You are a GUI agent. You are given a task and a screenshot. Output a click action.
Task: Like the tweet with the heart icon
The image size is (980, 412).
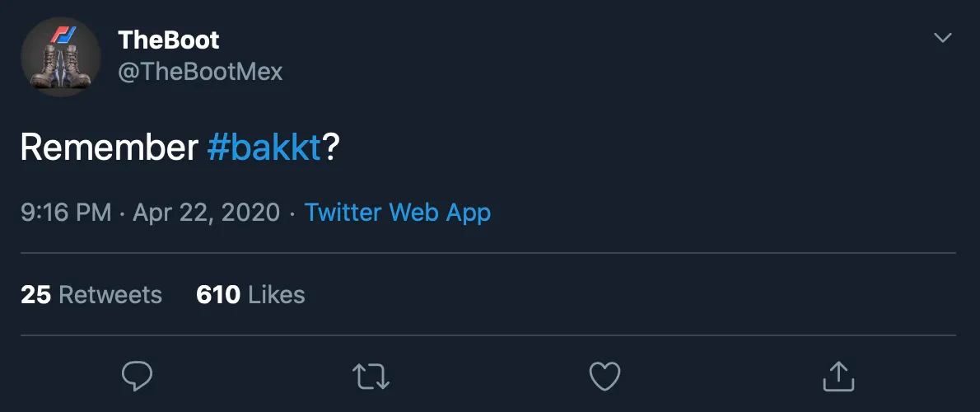point(604,376)
